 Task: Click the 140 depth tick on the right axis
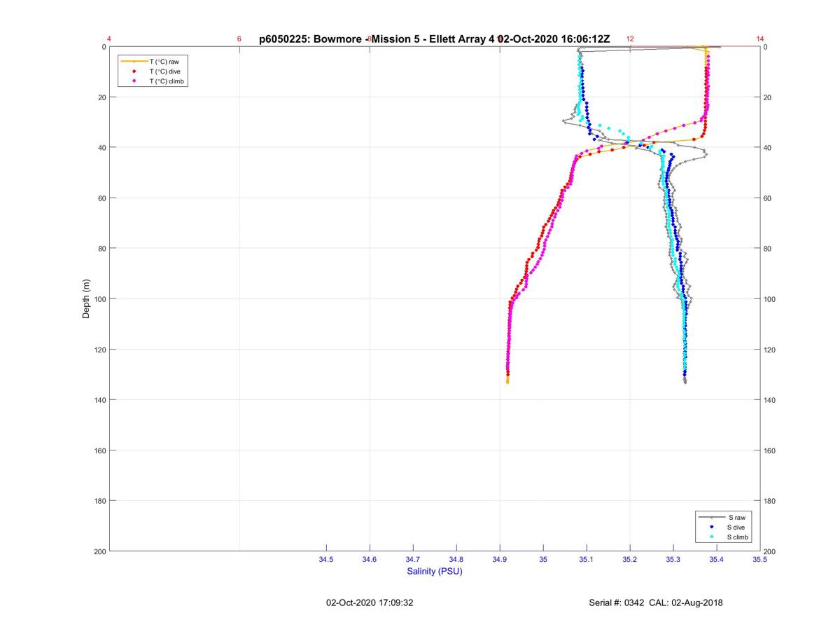(x=770, y=400)
